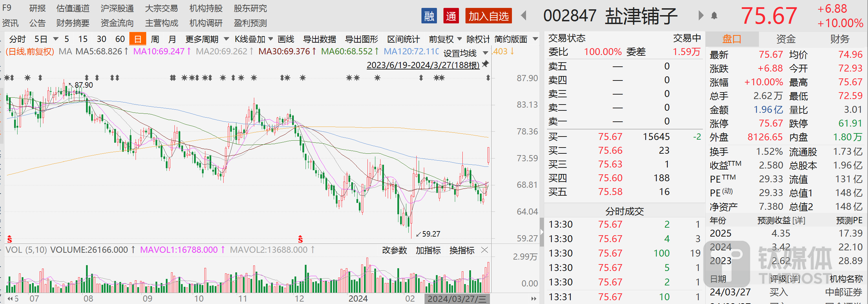Open the 机构调研 institutional survey menu
This screenshot has width=868, height=304.
click(206, 23)
